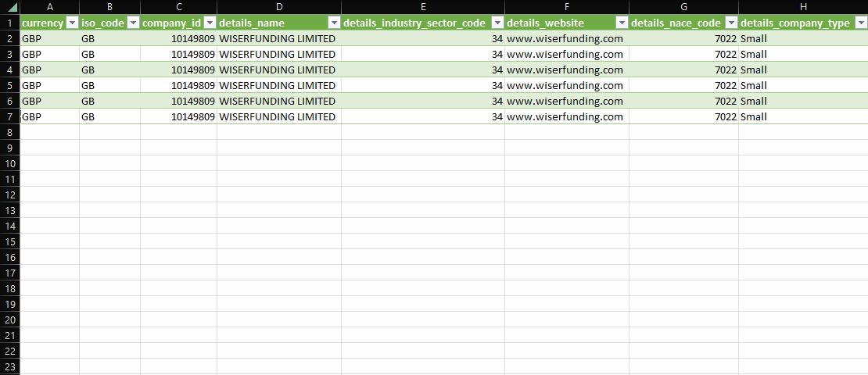Open the iso_code column filter dropdown
The height and width of the screenshot is (375, 868).
(133, 23)
